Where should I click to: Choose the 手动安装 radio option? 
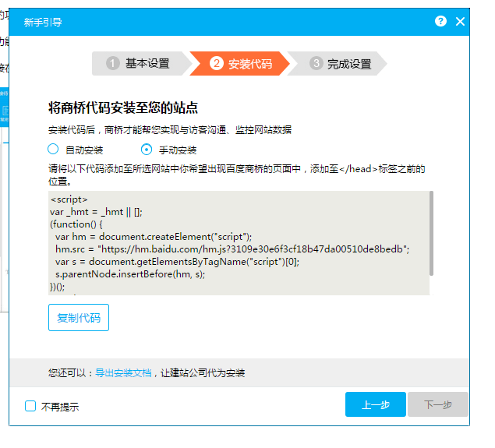point(146,150)
